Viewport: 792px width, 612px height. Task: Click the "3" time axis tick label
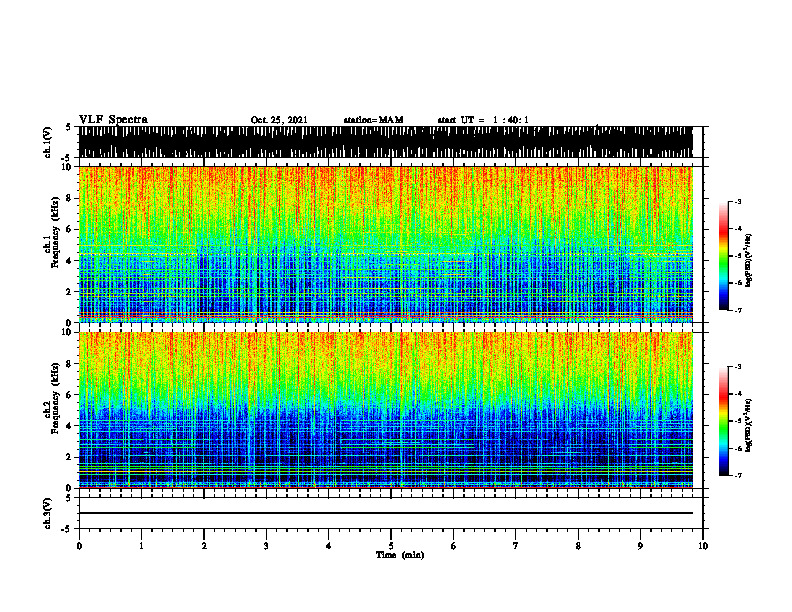pyautogui.click(x=266, y=546)
